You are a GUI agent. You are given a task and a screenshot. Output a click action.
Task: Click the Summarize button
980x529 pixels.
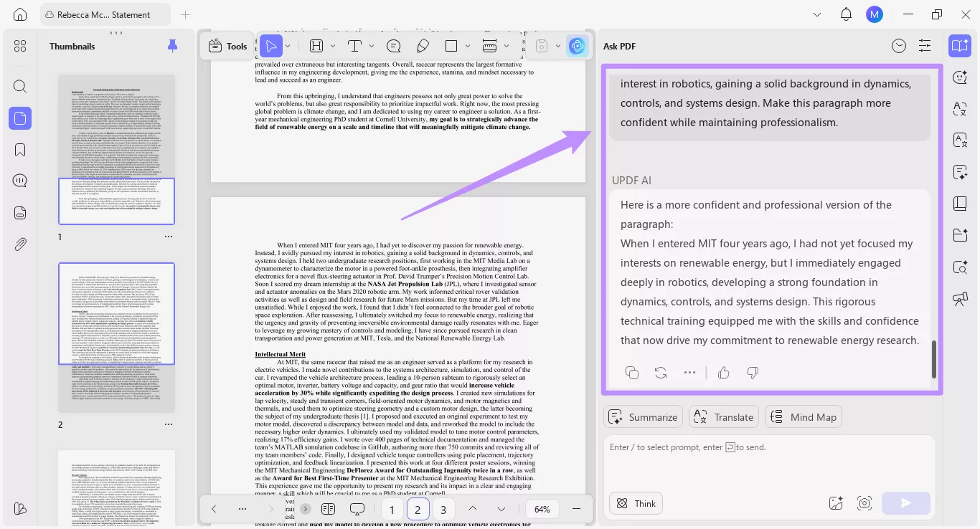[643, 416]
